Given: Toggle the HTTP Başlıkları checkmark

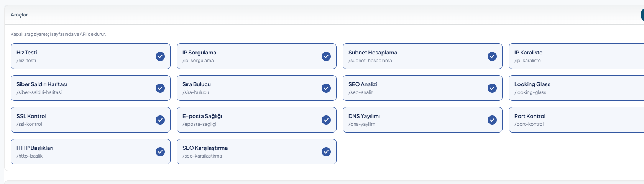Looking at the screenshot, I should pos(160,152).
